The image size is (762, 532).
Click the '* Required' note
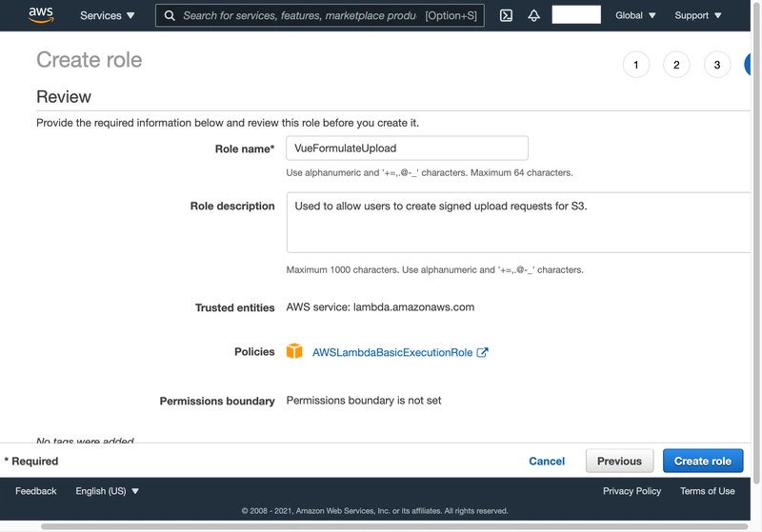coord(31,462)
